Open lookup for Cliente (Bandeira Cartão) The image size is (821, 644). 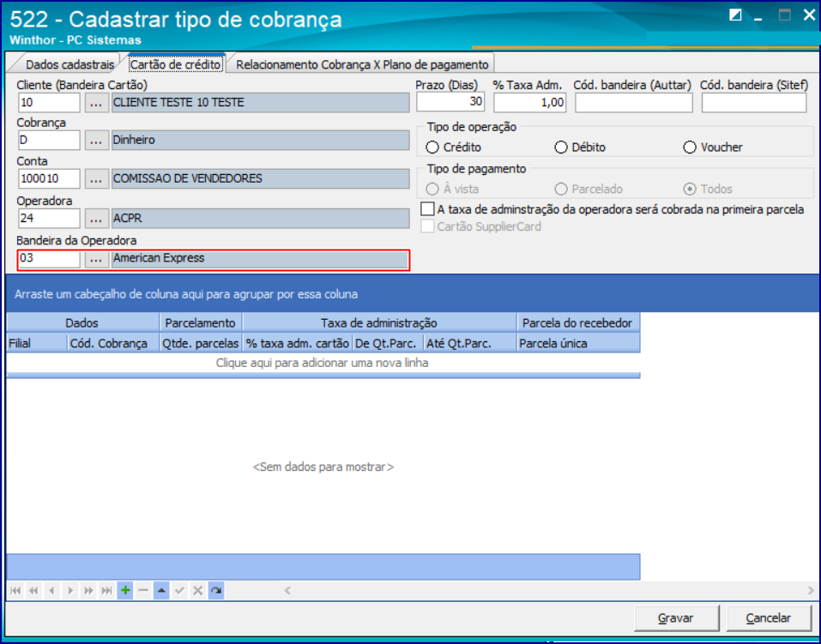[96, 103]
